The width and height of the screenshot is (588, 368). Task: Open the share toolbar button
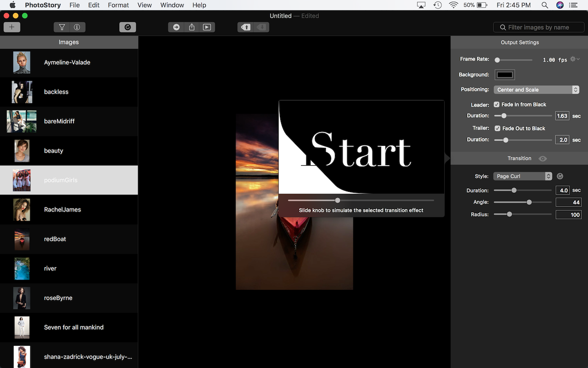(x=192, y=27)
